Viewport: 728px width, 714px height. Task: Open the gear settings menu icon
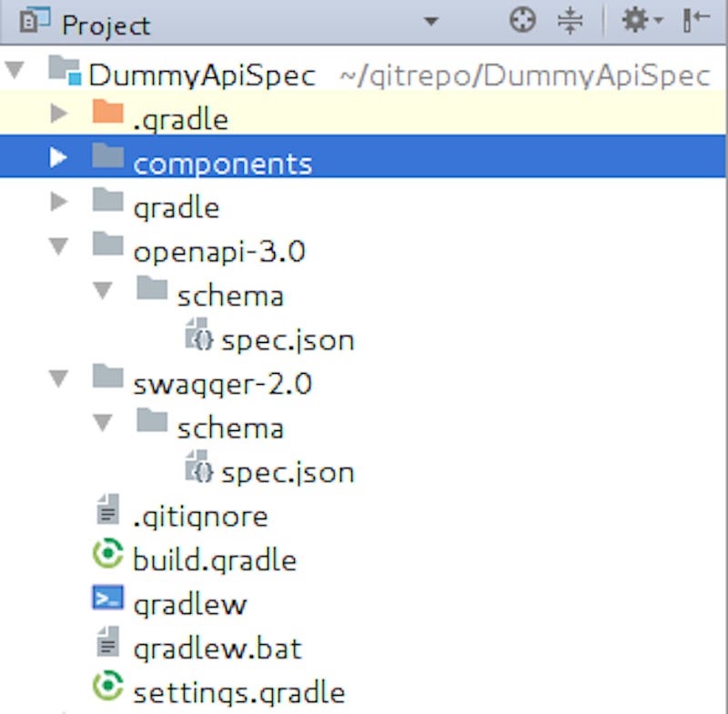(x=635, y=20)
